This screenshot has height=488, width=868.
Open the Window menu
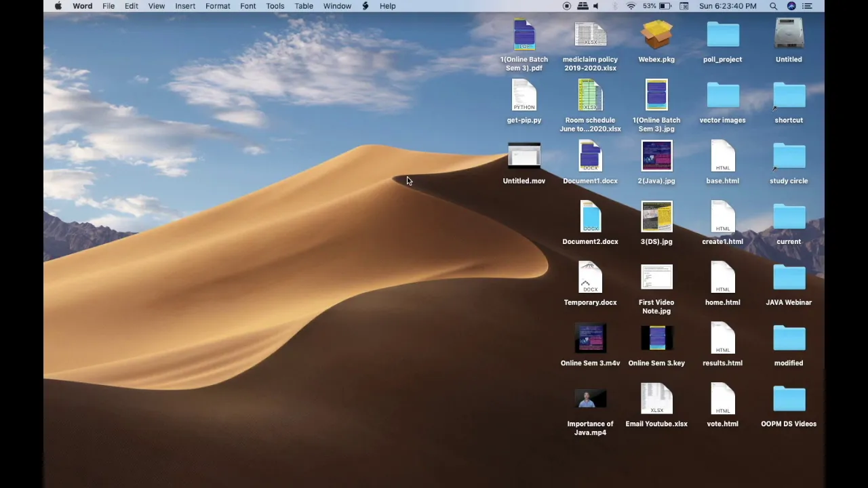[337, 6]
